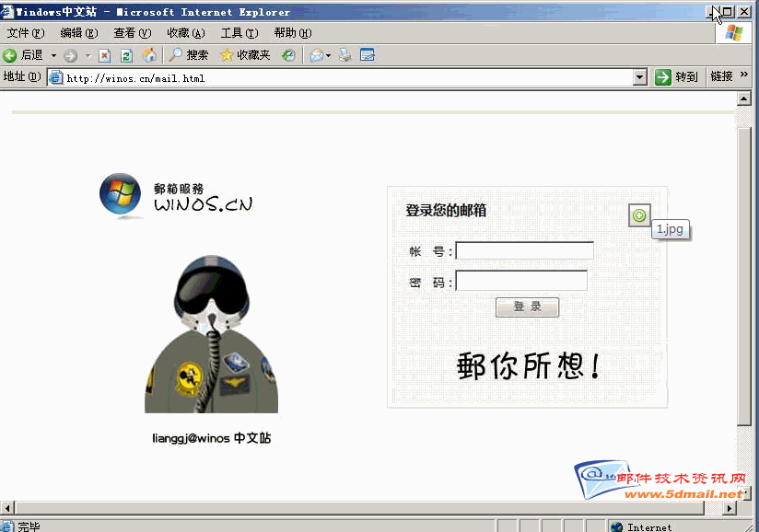759x532 pixels.
Task: Click the History toolbar icon
Action: click(288, 55)
